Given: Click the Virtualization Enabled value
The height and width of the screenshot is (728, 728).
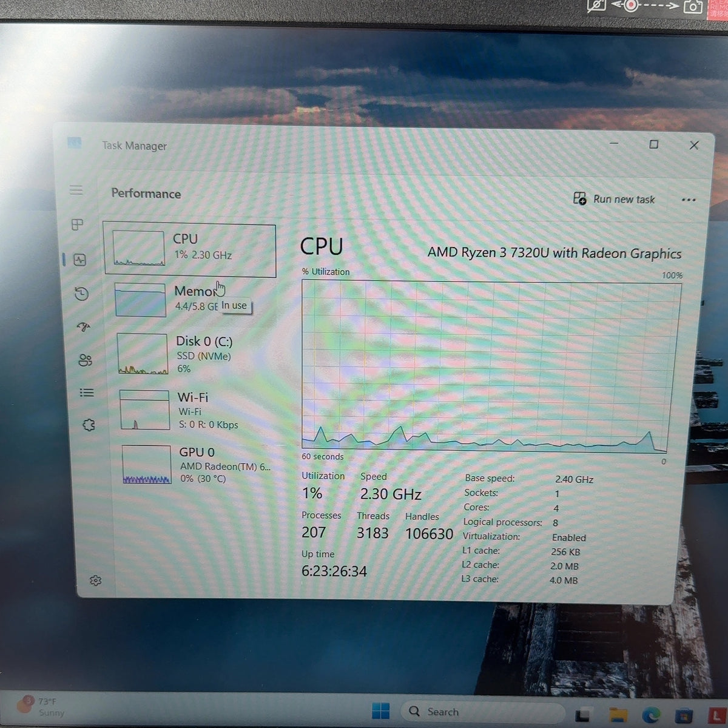Looking at the screenshot, I should tap(568, 538).
